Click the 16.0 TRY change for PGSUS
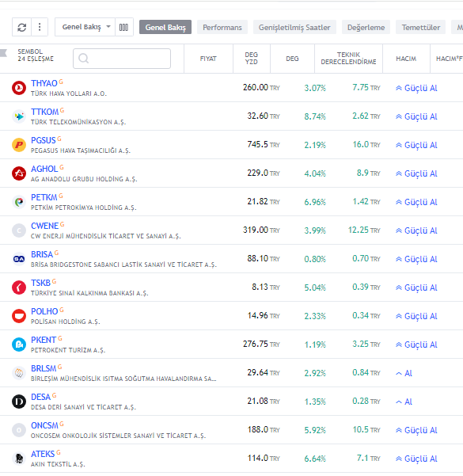463x476 pixels. 366,145
